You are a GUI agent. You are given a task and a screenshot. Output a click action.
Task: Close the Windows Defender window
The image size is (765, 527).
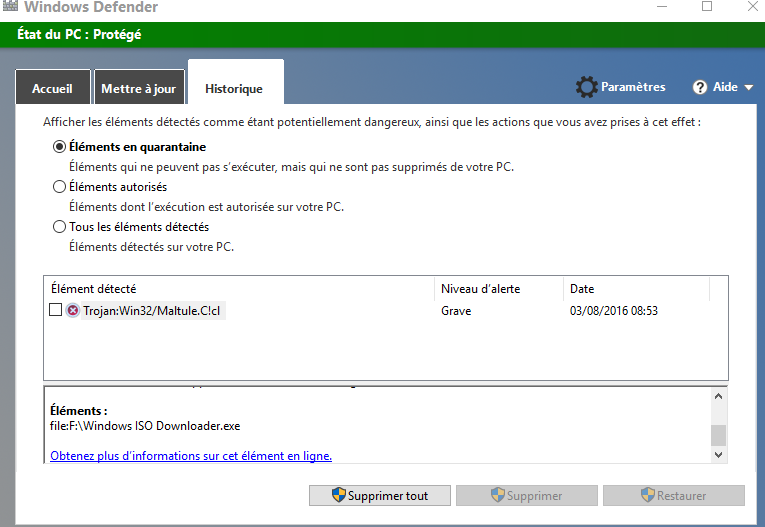coord(753,6)
